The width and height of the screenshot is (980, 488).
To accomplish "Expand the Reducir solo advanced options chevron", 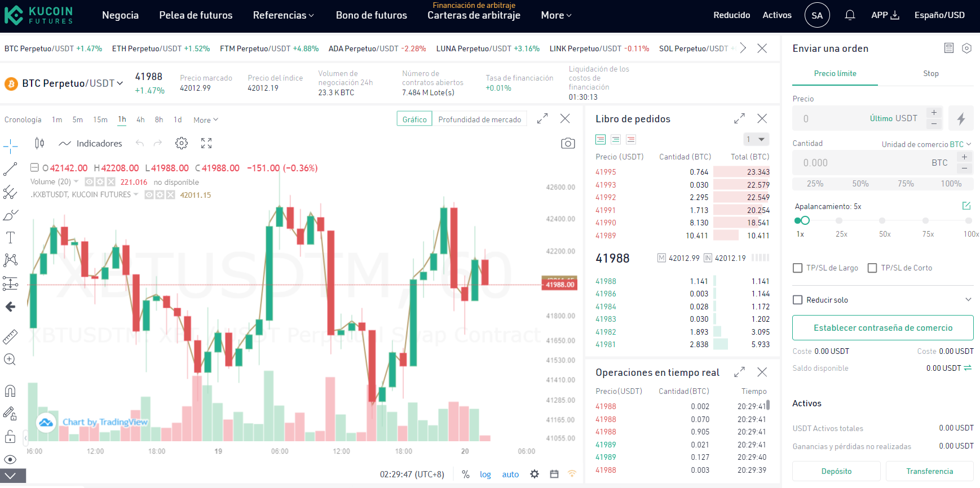I will (968, 300).
